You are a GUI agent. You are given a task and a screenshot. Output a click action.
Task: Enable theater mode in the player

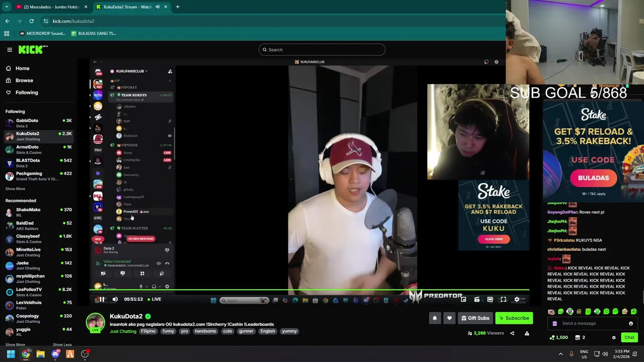click(x=490, y=299)
